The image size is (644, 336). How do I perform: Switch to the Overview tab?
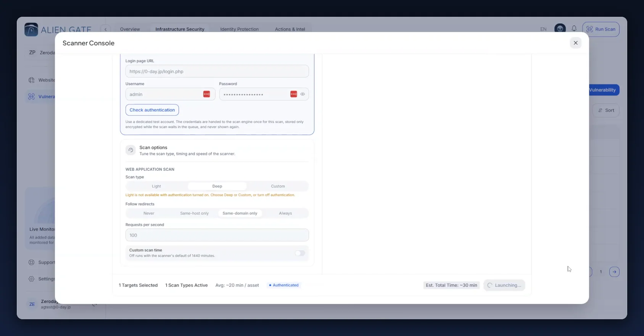pos(130,29)
